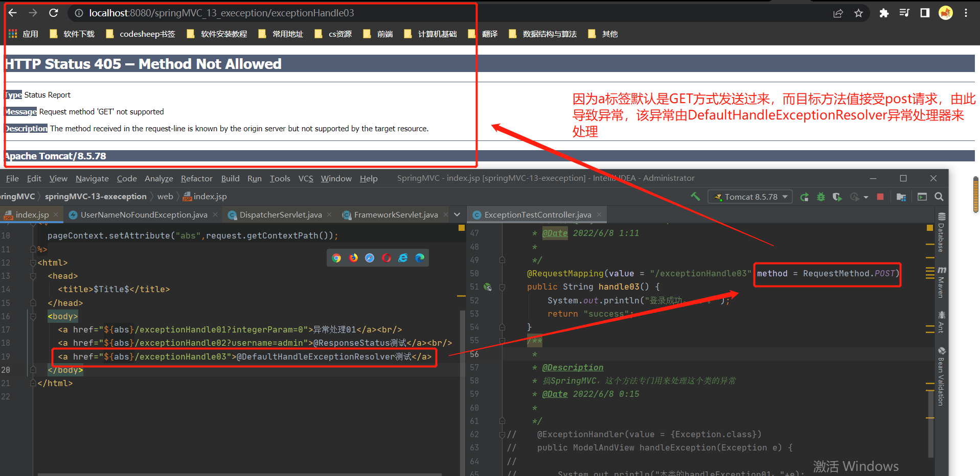980x476 pixels.
Task: Open the File menu in IntelliJ
Action: 12,178
